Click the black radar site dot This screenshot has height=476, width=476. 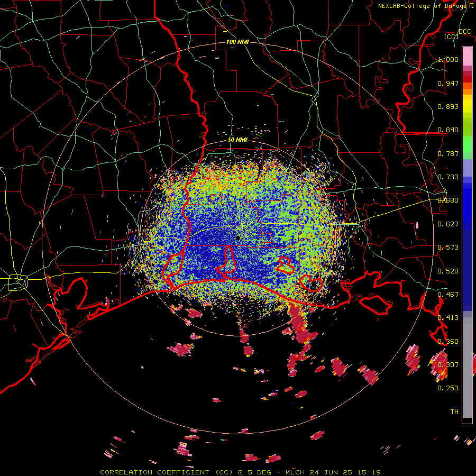pyautogui.click(x=238, y=238)
